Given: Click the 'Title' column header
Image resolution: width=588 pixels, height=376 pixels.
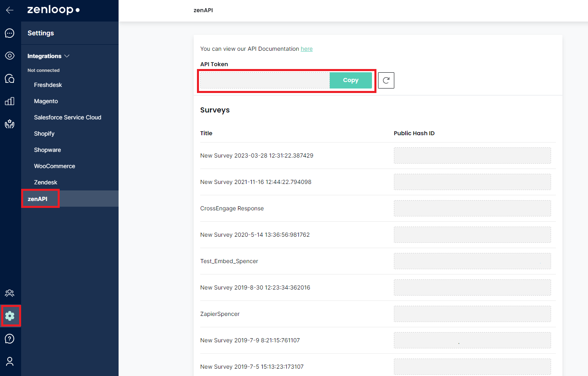Looking at the screenshot, I should point(206,133).
